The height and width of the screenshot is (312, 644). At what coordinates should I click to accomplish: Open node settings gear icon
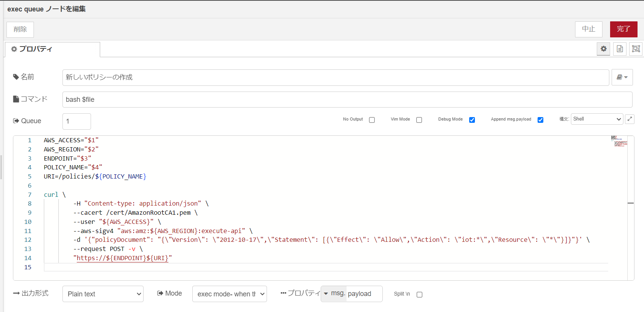(x=604, y=49)
